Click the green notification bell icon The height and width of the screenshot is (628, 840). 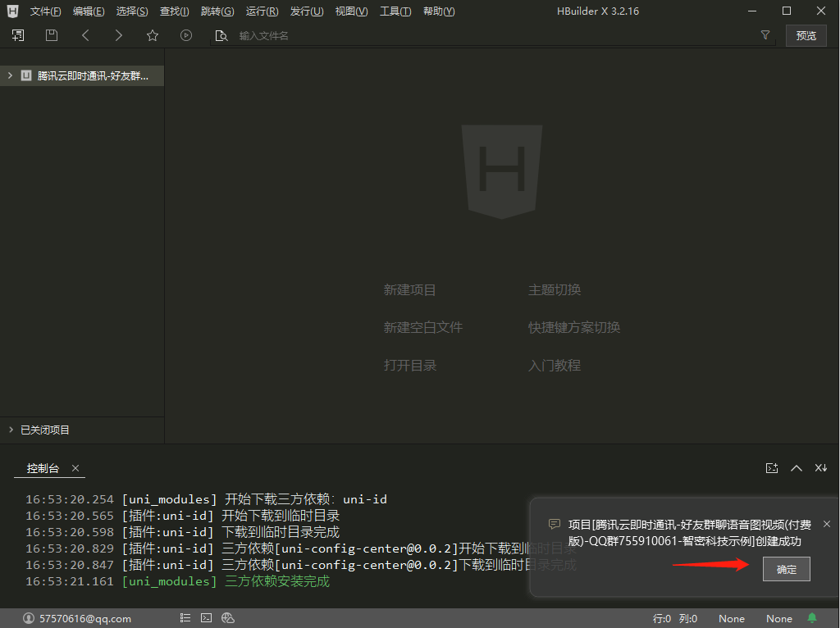[x=812, y=618]
